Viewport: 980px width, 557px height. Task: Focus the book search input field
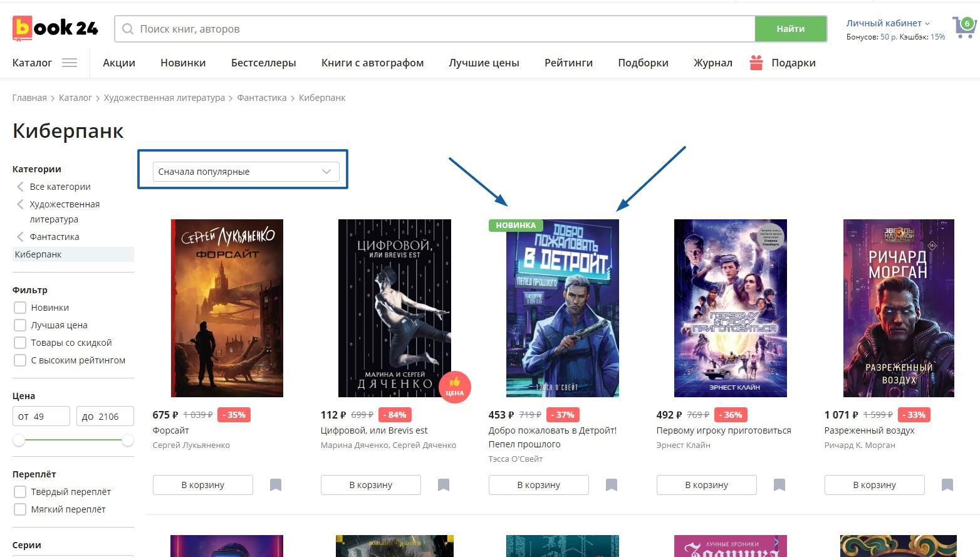coord(435,29)
